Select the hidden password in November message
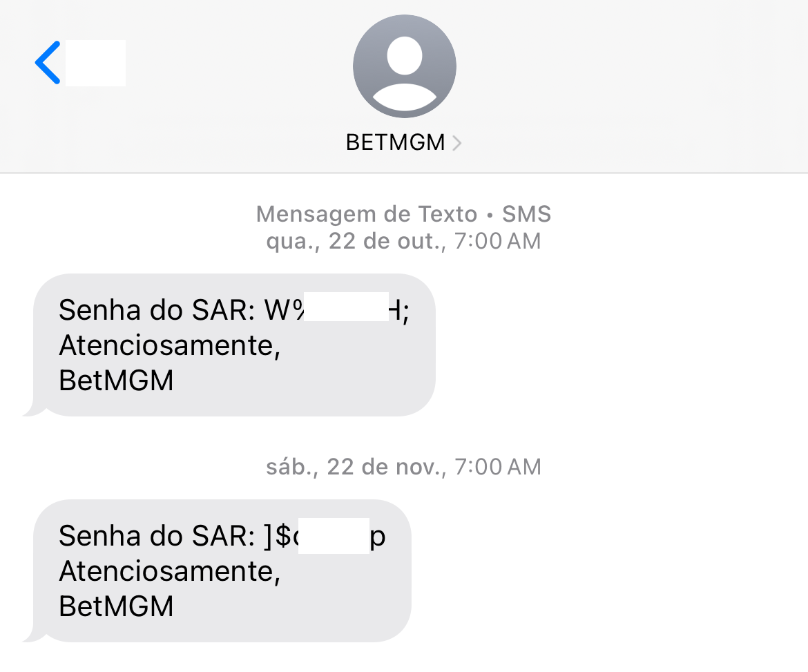The height and width of the screenshot is (672, 808). click(333, 535)
